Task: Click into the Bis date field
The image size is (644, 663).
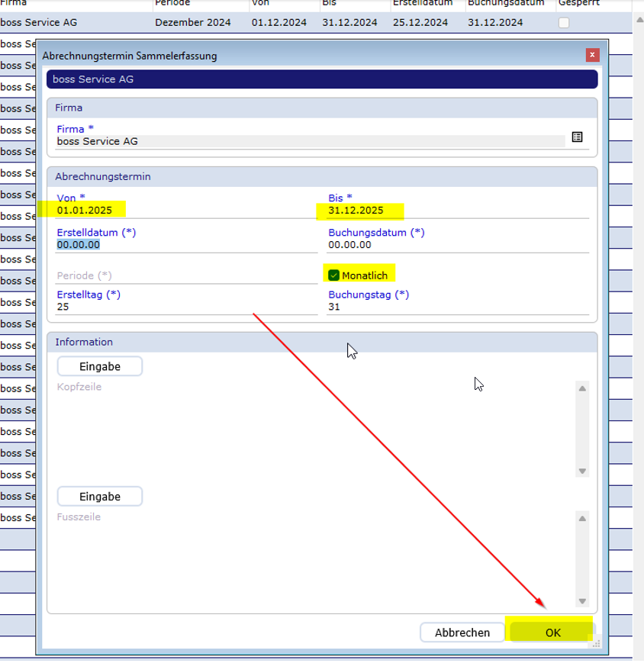Action: 458,211
